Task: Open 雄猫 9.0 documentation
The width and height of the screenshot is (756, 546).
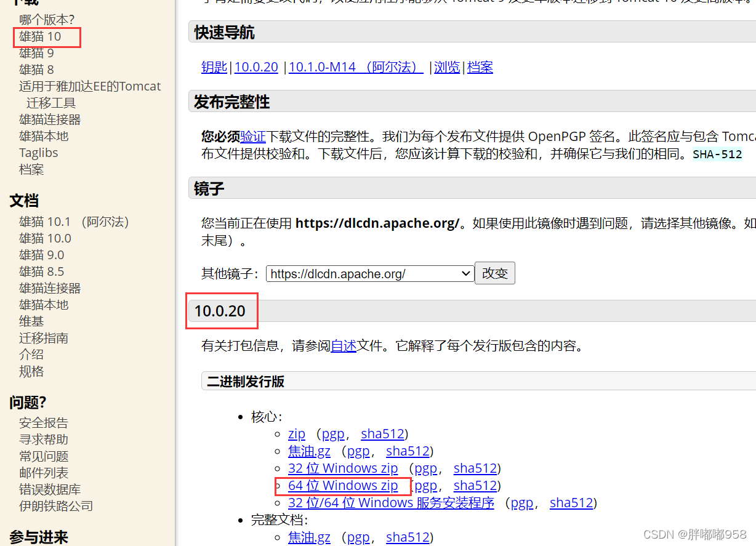Action: coord(41,255)
